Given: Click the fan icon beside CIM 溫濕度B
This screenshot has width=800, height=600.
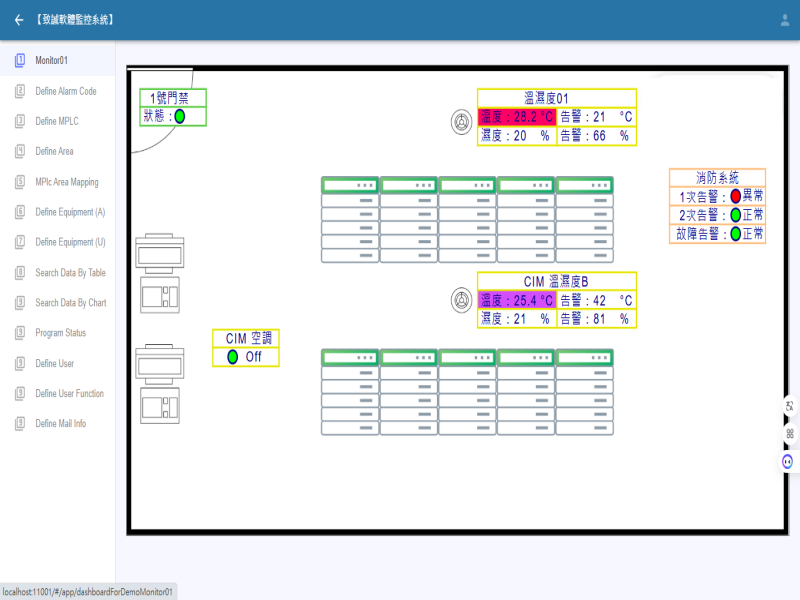Looking at the screenshot, I should point(461,300).
